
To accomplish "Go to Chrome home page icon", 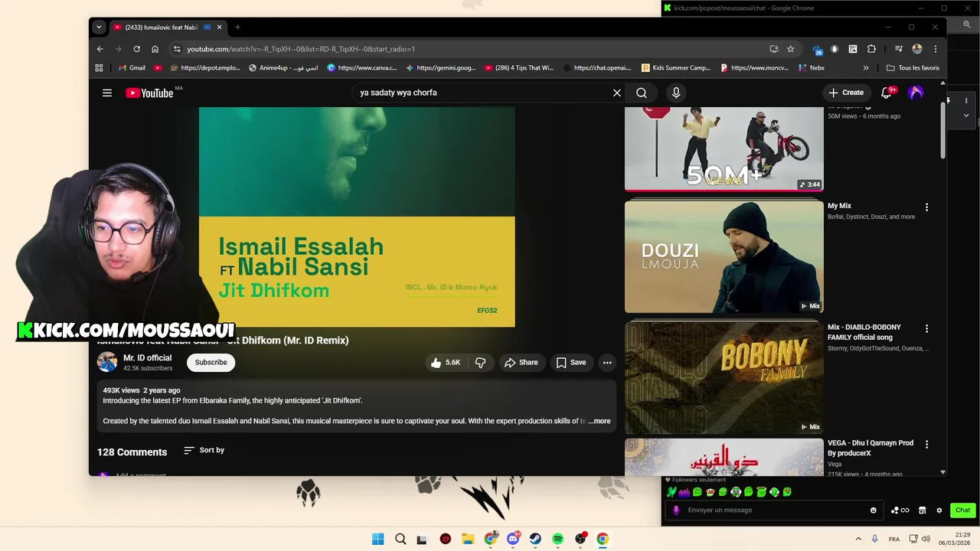I will click(x=155, y=49).
